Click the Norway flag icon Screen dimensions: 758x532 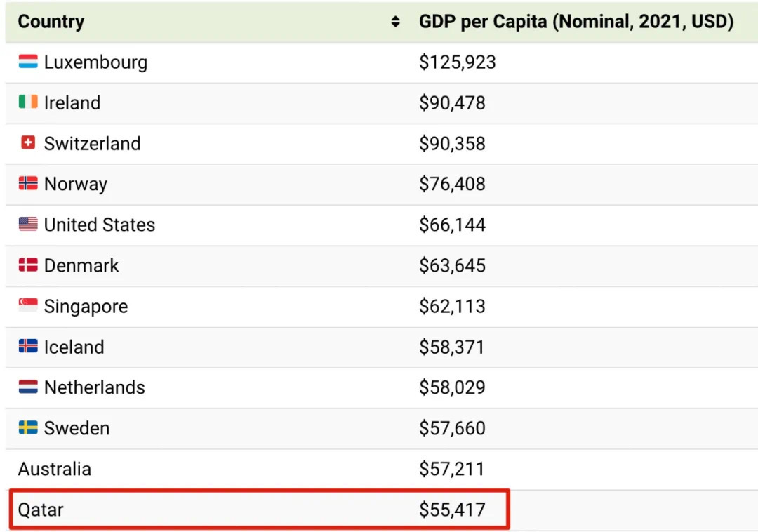(x=28, y=184)
